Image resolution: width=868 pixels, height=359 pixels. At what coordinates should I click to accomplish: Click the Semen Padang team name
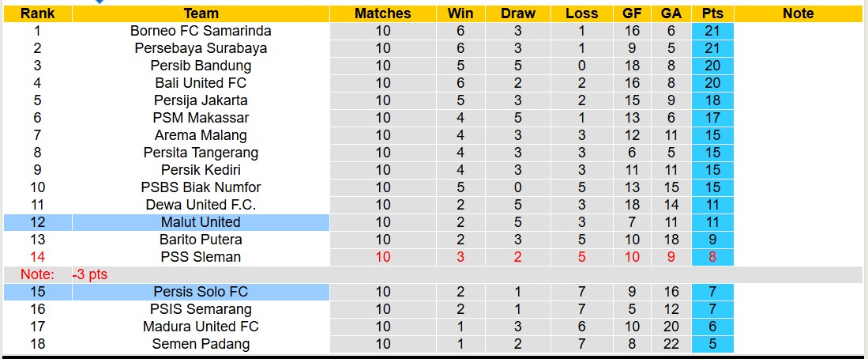(x=201, y=344)
